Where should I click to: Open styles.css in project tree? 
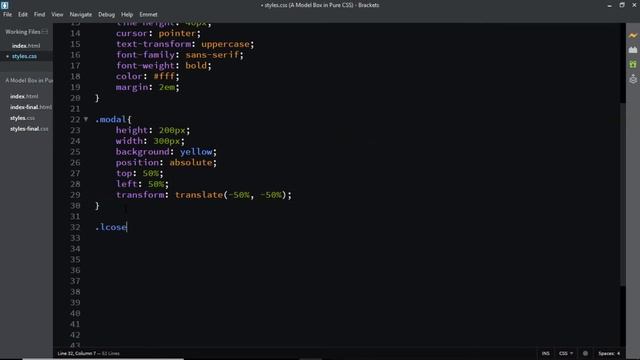pyautogui.click(x=22, y=118)
